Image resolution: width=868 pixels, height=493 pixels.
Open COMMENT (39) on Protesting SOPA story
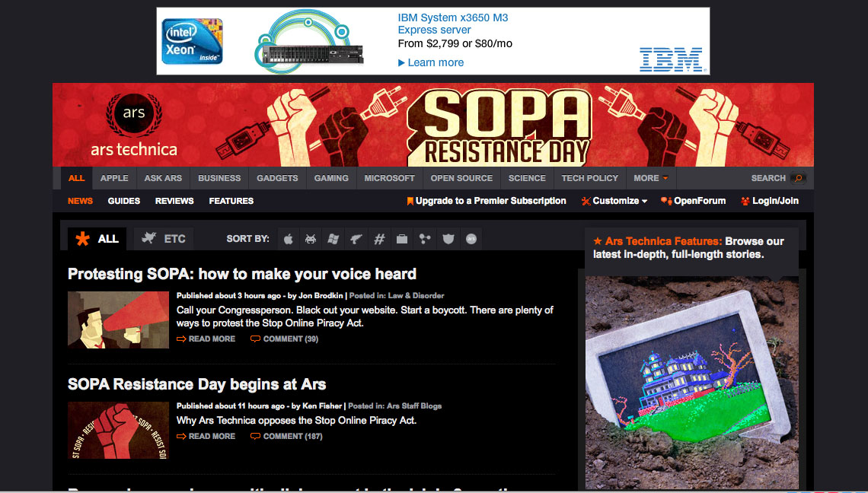(x=291, y=339)
